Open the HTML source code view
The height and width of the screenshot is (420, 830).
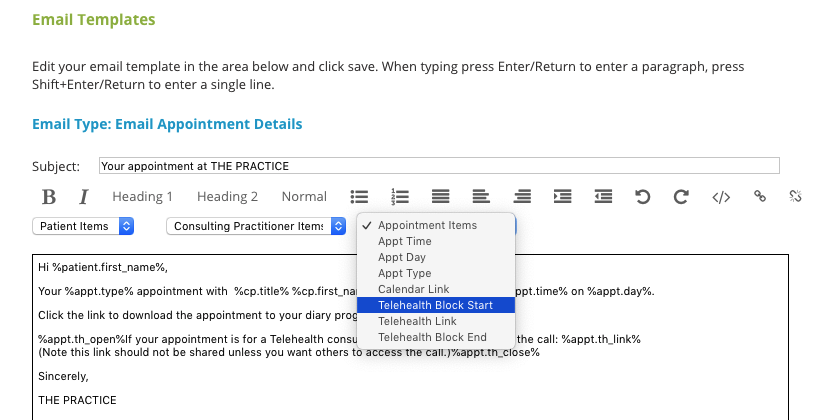click(721, 197)
